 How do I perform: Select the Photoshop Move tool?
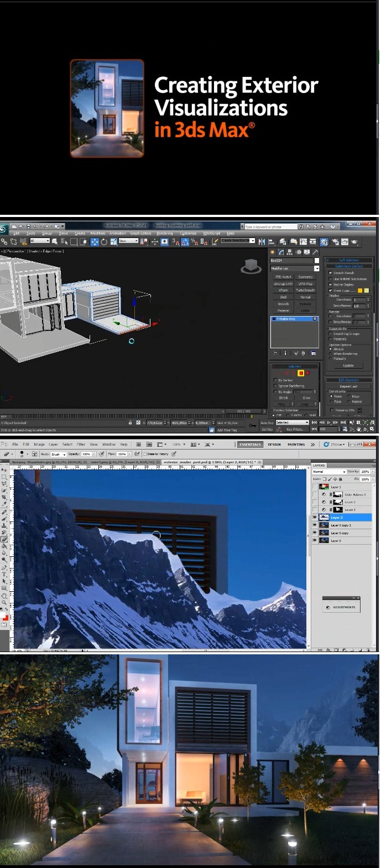pos(5,469)
